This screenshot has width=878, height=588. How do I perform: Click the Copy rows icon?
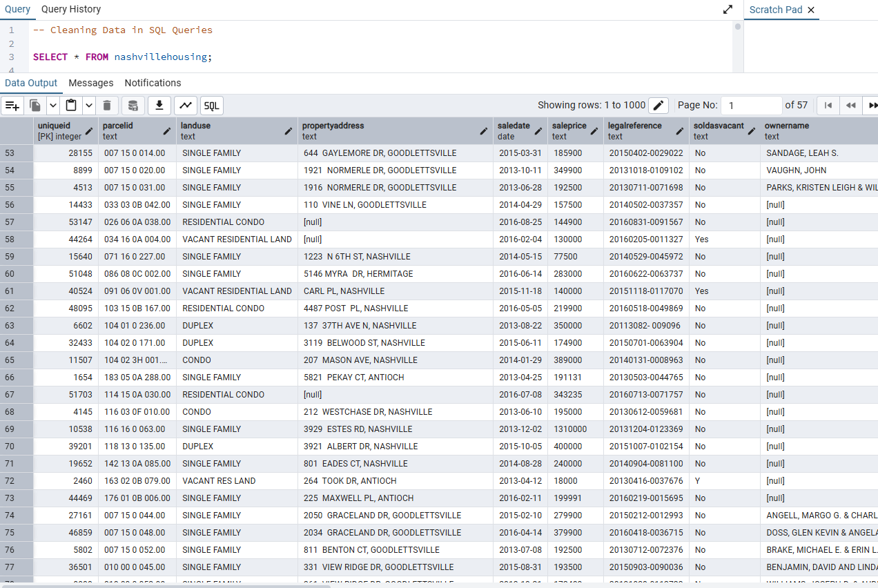click(35, 106)
